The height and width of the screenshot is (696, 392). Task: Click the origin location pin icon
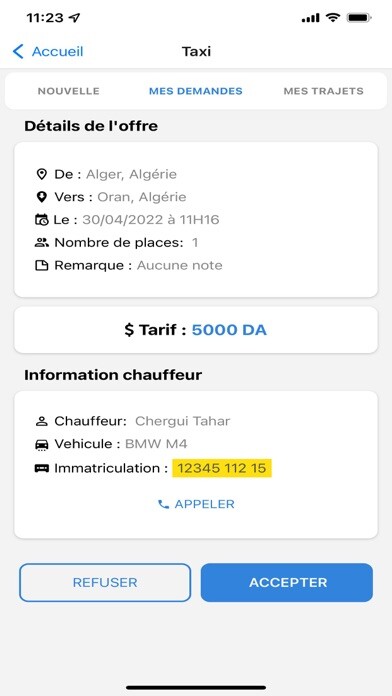41,174
